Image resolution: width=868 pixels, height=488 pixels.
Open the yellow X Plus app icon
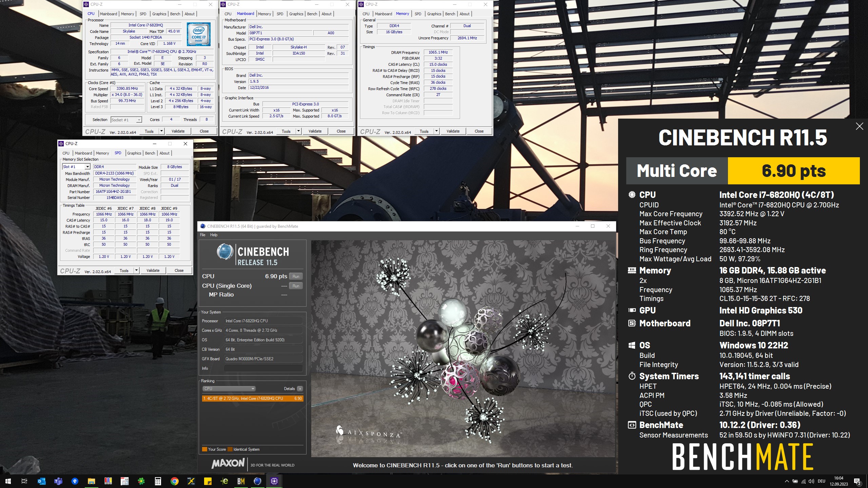pos(191,481)
